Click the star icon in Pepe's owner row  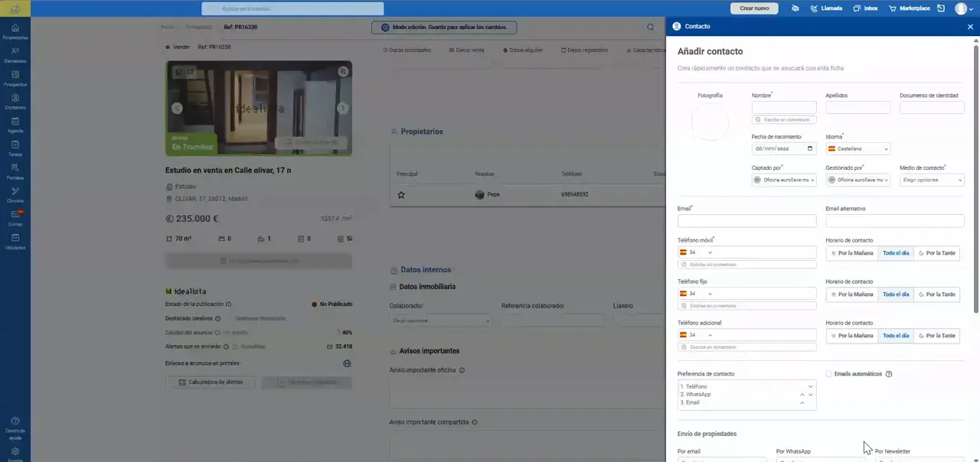pos(401,195)
